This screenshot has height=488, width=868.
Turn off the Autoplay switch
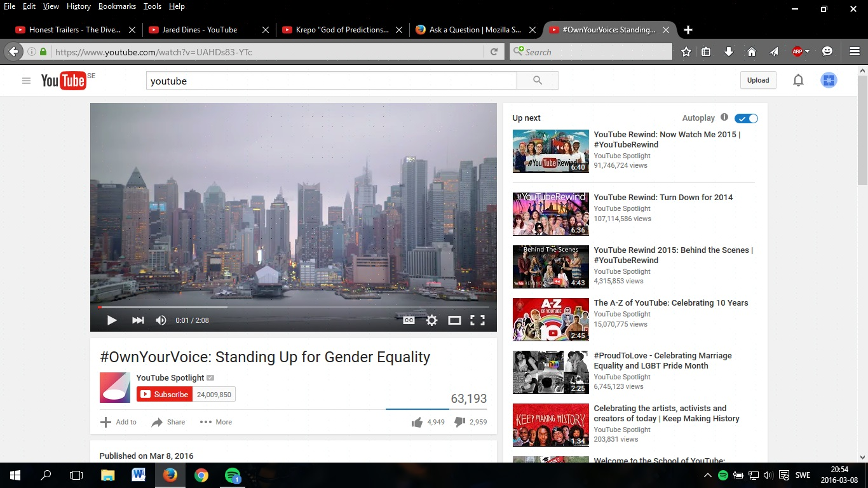[746, 118]
